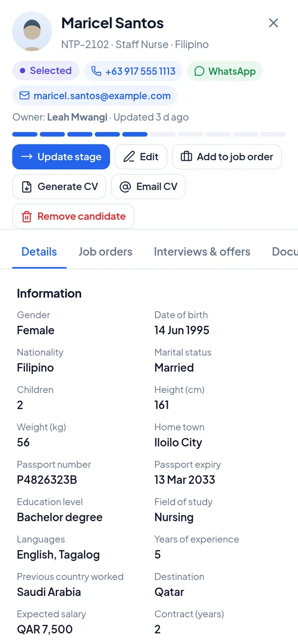Image resolution: width=298 pixels, height=644 pixels.
Task: Click the WhatsApp chat bubble icon
Action: point(199,71)
